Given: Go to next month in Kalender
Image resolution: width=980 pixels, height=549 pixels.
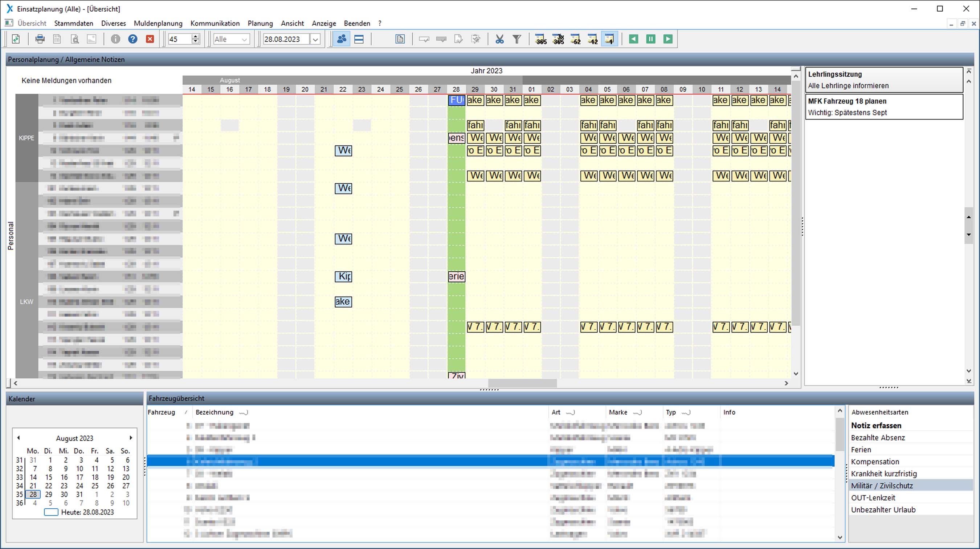Looking at the screenshot, I should coord(131,438).
